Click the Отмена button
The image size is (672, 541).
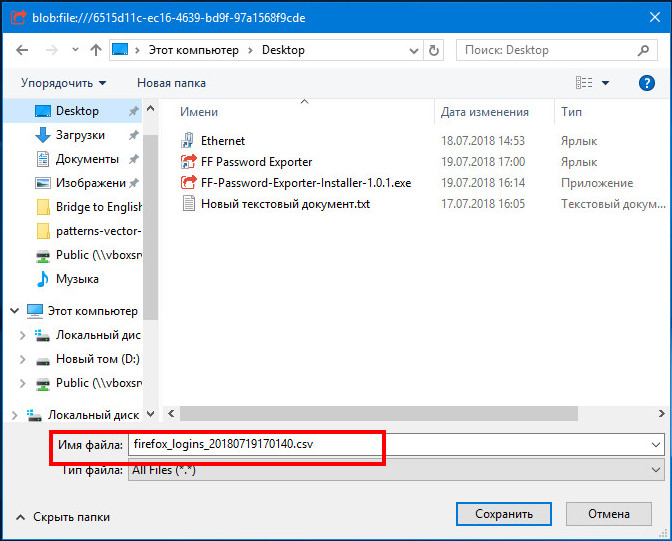(608, 514)
